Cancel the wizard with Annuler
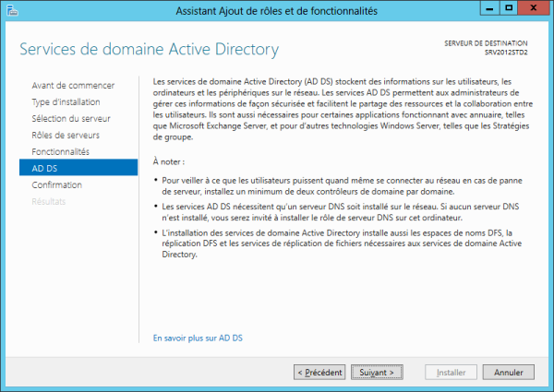 508,372
